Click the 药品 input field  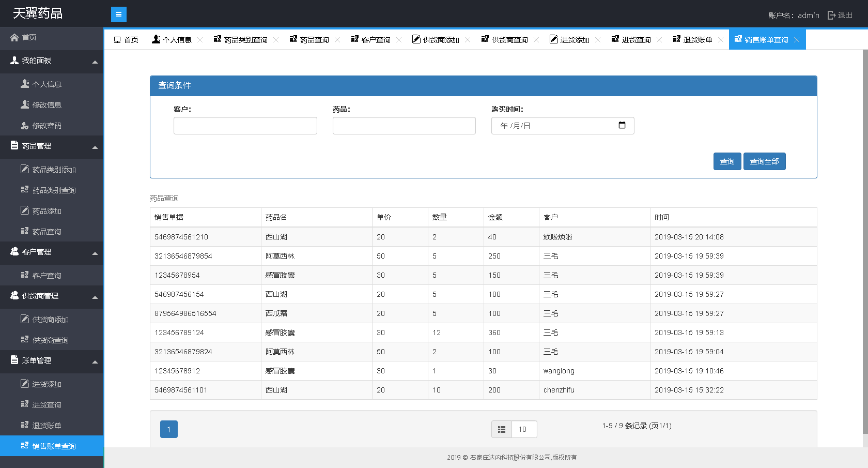(x=404, y=126)
